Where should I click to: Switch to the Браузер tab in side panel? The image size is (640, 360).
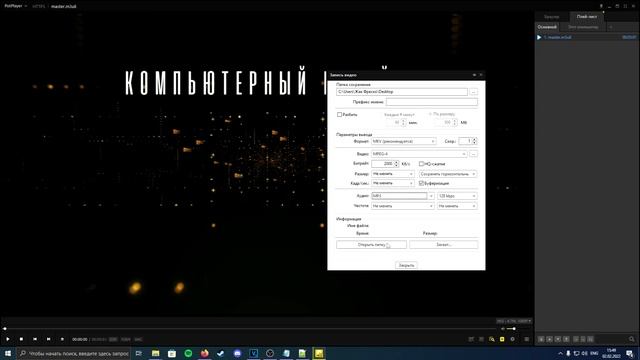[x=551, y=17]
